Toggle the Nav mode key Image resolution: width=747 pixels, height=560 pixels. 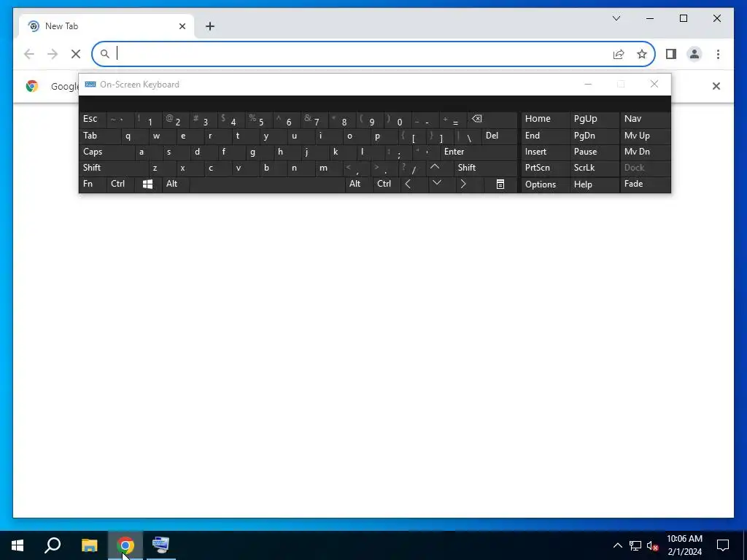pos(645,120)
